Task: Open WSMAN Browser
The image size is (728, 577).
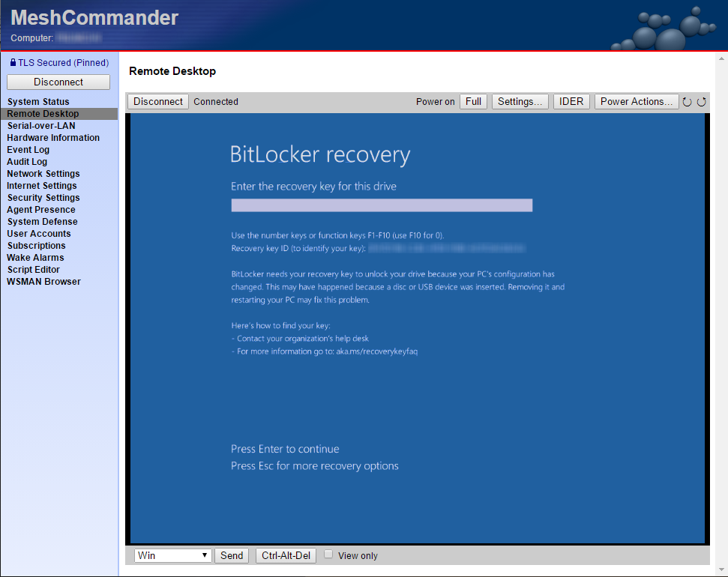Action: 43,282
